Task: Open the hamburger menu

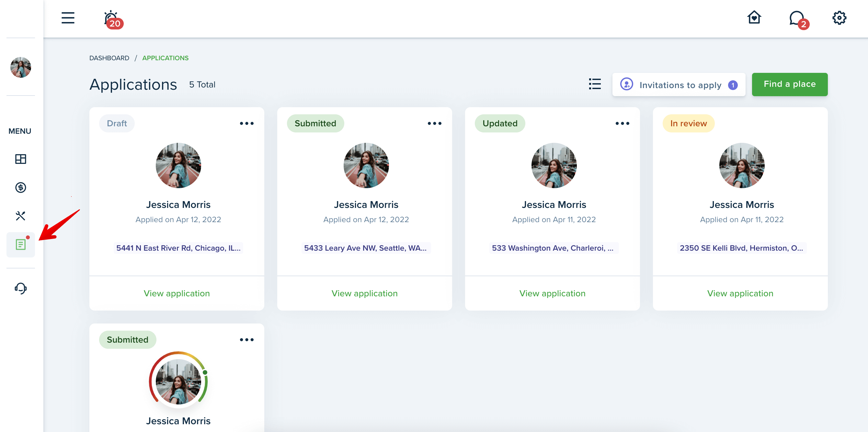Action: pyautogui.click(x=68, y=18)
